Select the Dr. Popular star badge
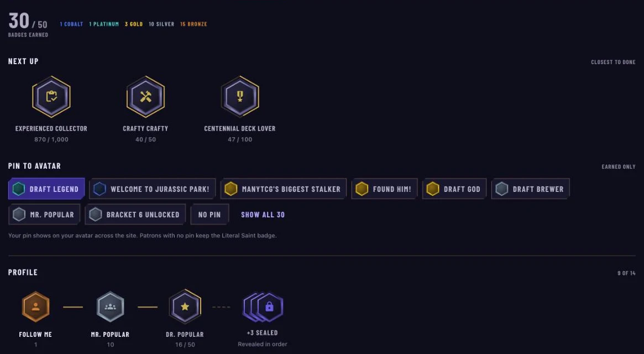 click(185, 307)
